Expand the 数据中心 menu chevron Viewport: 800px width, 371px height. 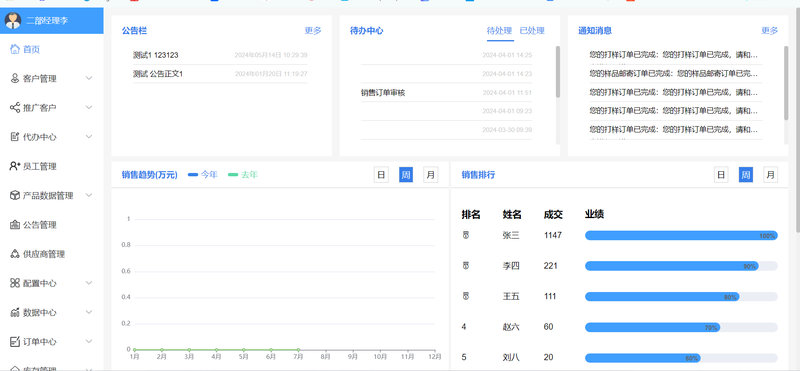point(89,312)
